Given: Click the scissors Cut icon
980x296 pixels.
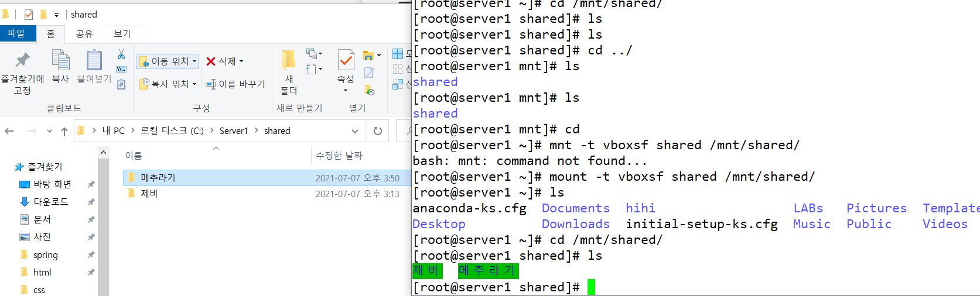Looking at the screenshot, I should (121, 54).
